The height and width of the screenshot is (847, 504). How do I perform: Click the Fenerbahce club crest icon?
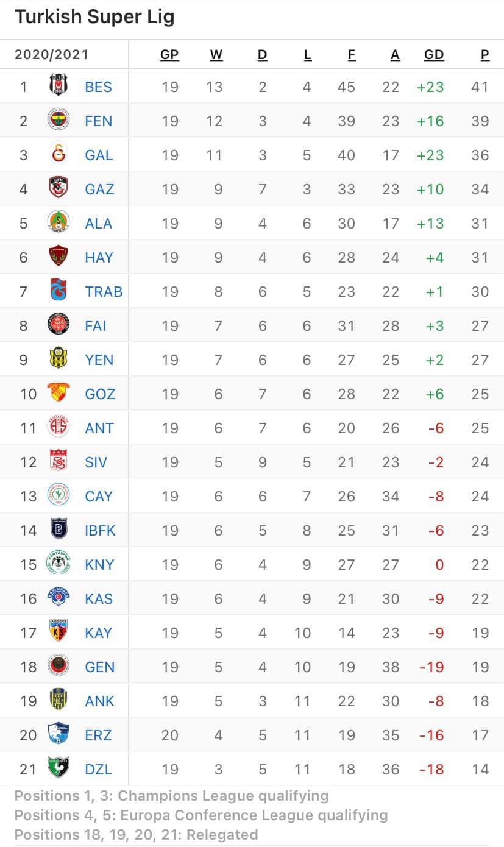[x=59, y=121]
